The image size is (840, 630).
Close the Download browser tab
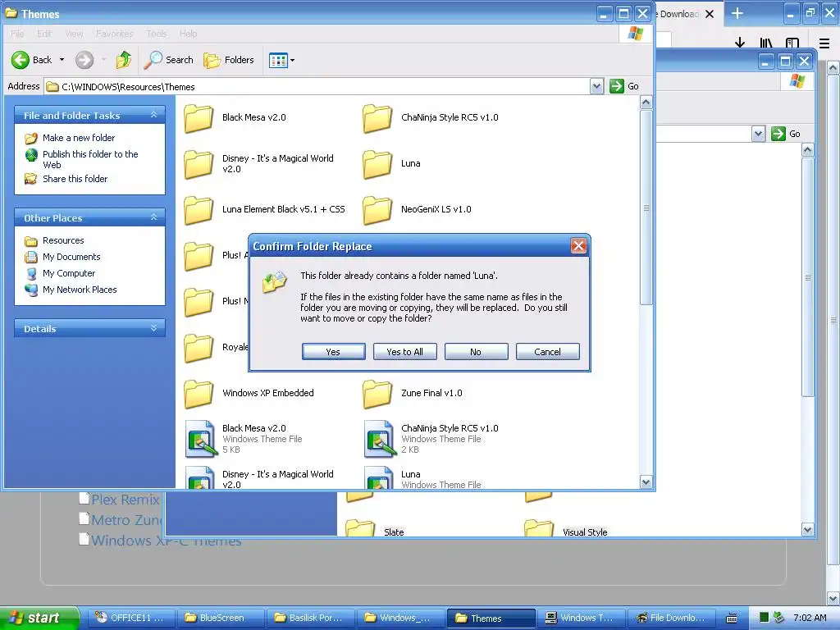(x=710, y=14)
